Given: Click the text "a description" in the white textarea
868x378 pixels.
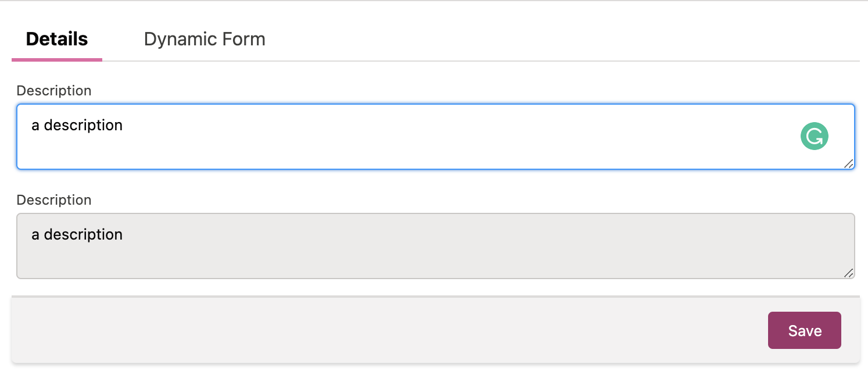Looking at the screenshot, I should 77,125.
